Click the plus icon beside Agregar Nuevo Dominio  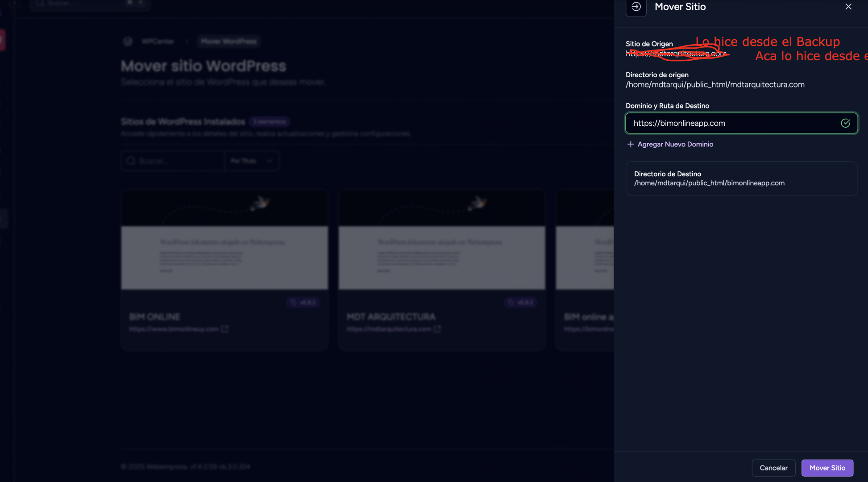point(630,144)
